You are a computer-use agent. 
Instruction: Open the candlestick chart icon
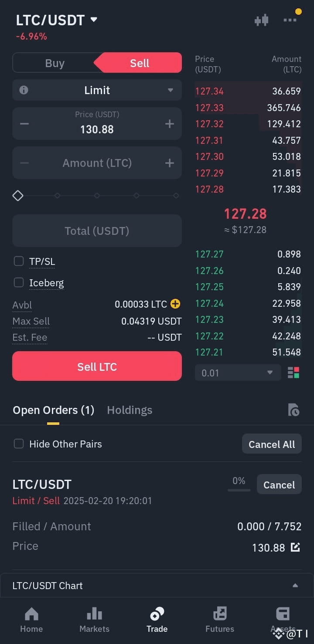point(261,20)
